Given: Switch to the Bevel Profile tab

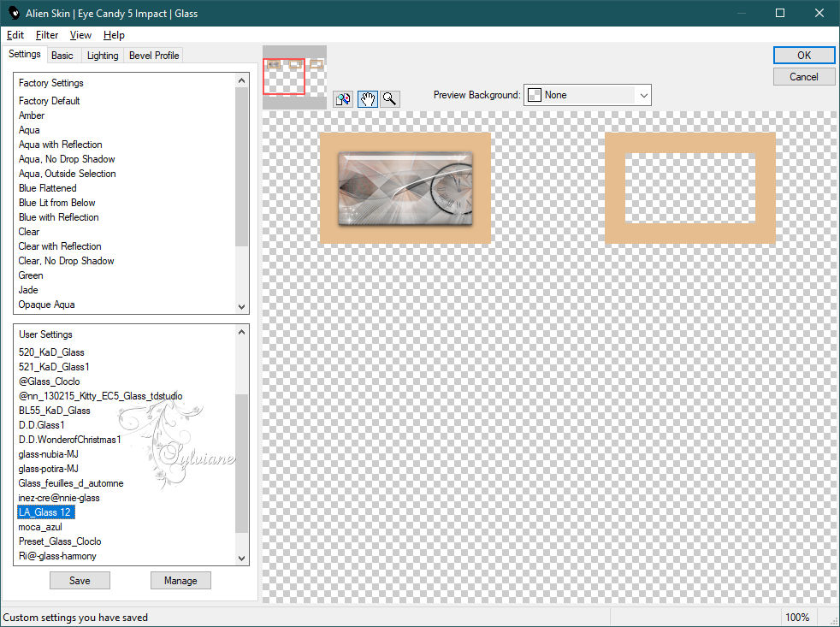Looking at the screenshot, I should click(x=154, y=56).
